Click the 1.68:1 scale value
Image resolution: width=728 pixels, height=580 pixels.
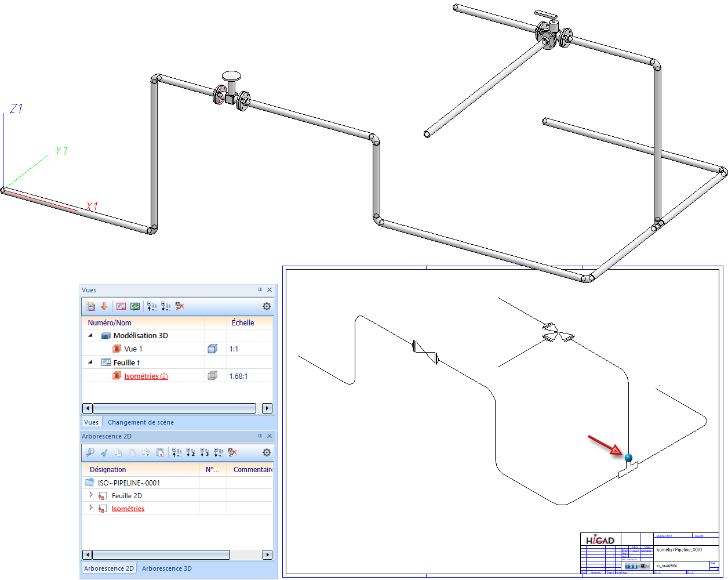(x=238, y=376)
